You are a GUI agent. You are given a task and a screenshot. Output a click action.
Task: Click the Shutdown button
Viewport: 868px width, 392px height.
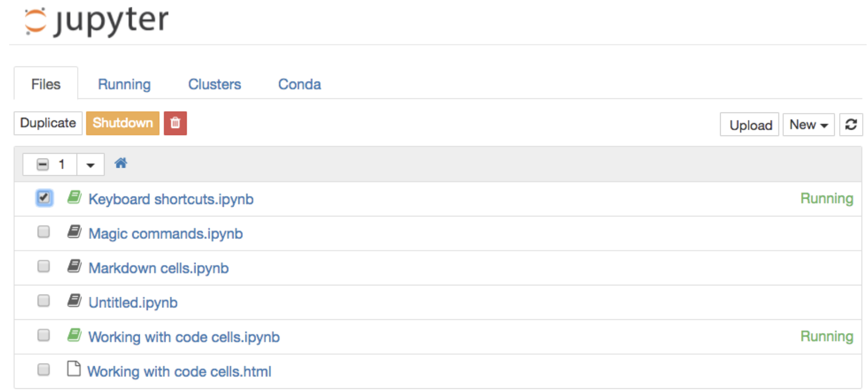point(123,123)
